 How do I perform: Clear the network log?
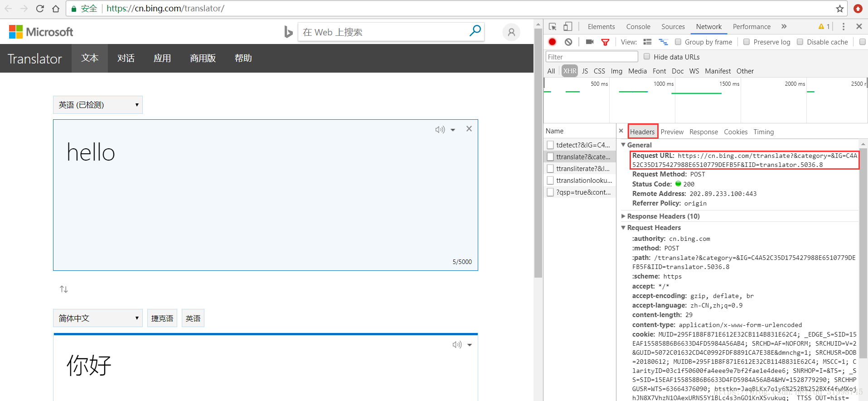[x=568, y=42]
